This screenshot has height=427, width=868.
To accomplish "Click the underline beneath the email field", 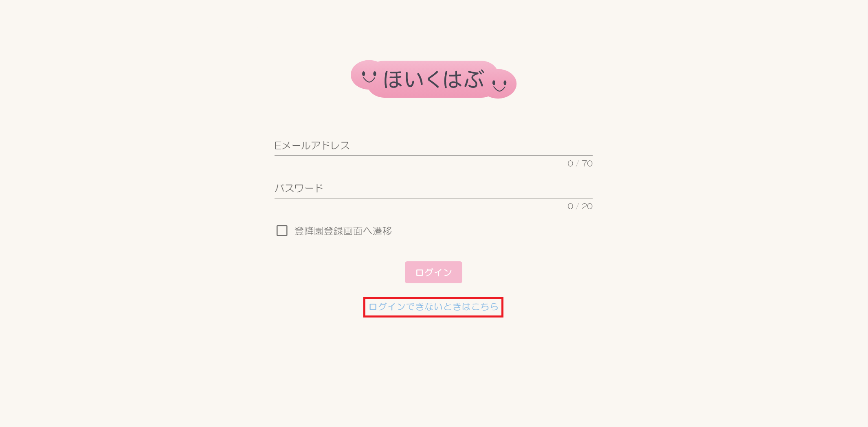I will point(433,155).
